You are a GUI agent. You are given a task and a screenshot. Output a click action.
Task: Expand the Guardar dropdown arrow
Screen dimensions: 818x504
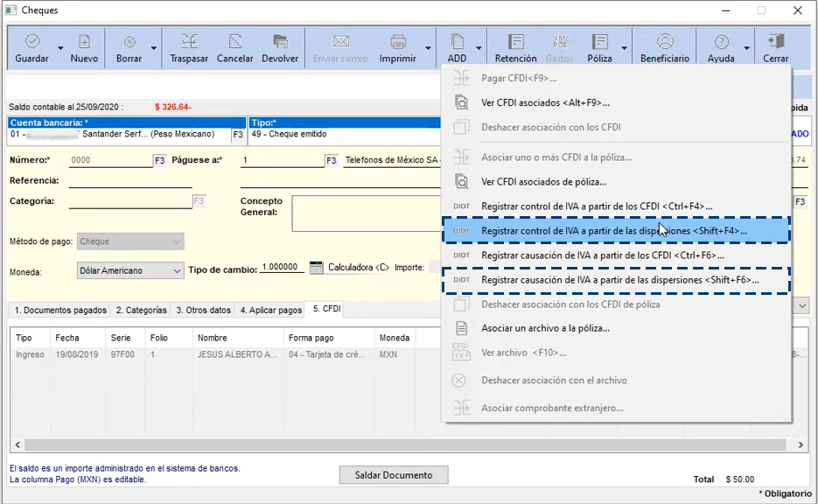[60, 48]
